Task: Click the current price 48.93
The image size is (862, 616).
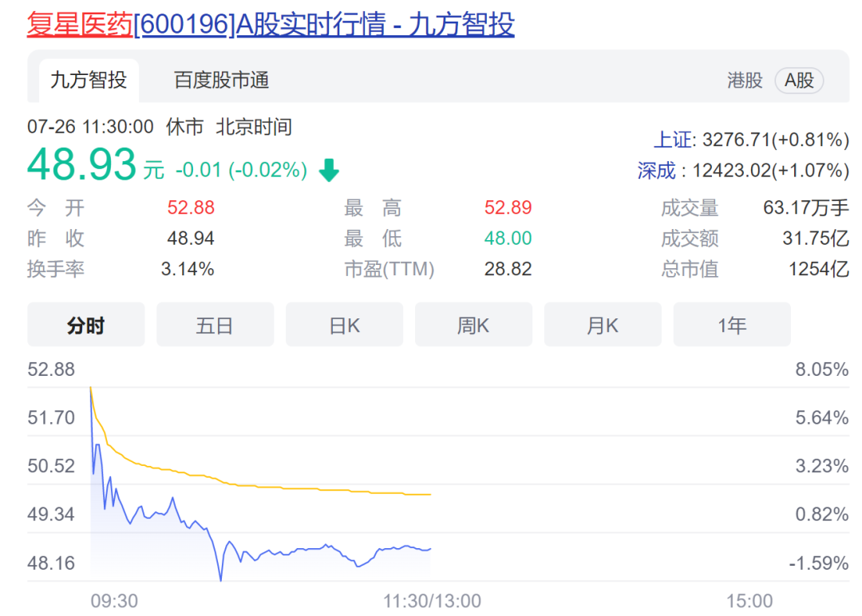Action: point(81,164)
